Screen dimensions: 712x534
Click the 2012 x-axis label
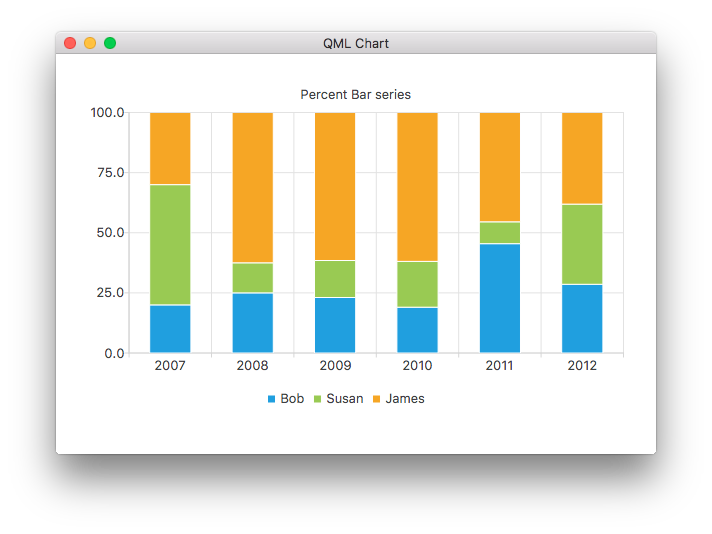point(582,366)
